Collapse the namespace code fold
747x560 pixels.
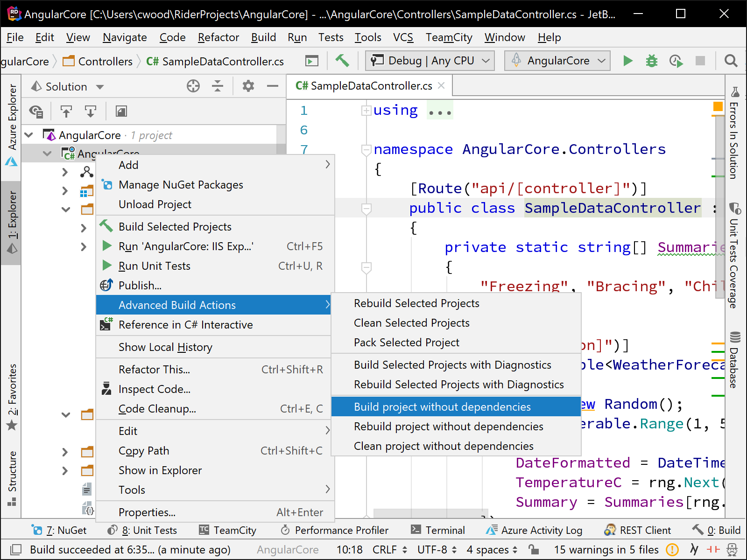(x=366, y=150)
